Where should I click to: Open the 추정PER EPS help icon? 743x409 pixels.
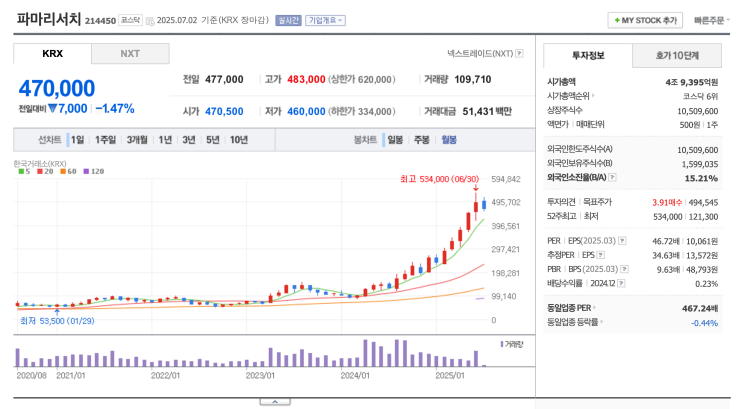point(601,255)
